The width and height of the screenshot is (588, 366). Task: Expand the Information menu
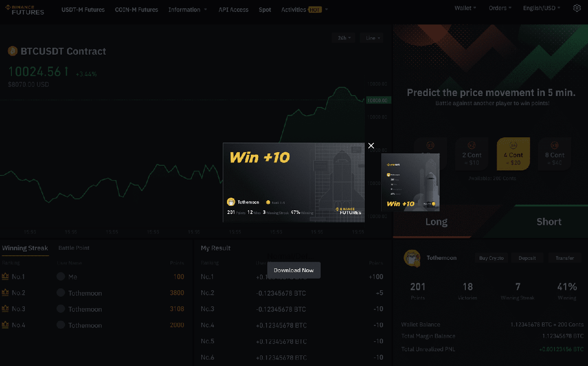coord(187,10)
